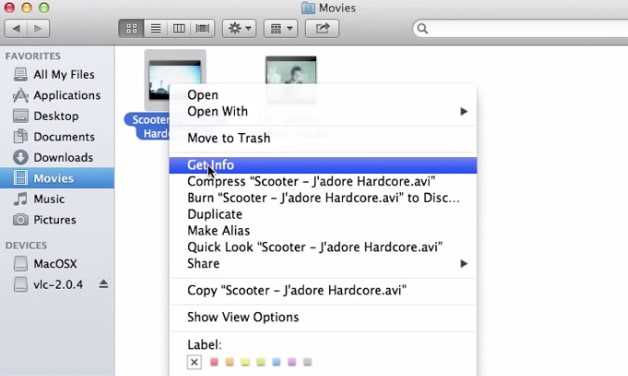This screenshot has height=376, width=628.
Task: Choose Compress "Scooter – J'adore Hardcore.avi"
Action: tap(323, 181)
